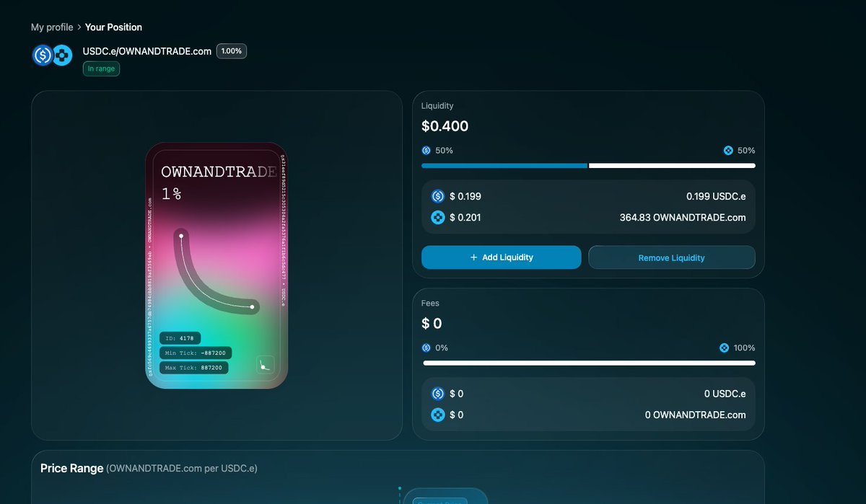This screenshot has height=504, width=866.
Task: Go back to My profile breadcrumb
Action: point(52,27)
